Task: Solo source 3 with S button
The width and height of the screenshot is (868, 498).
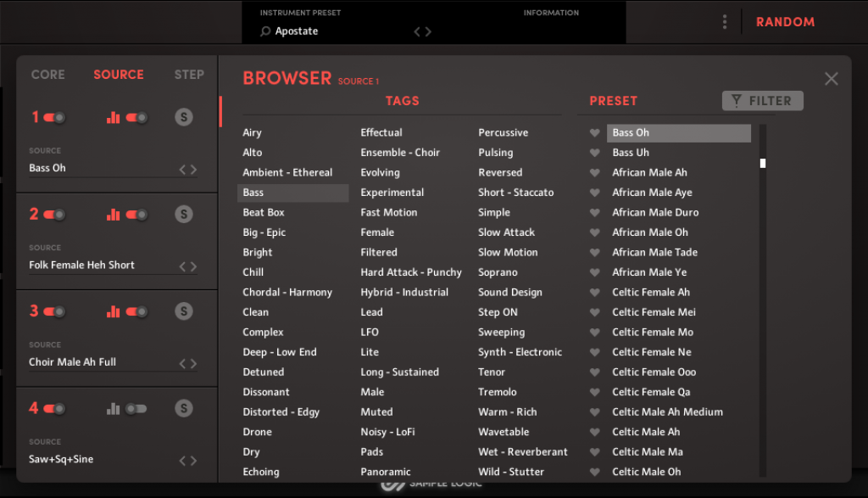Action: pos(184,311)
